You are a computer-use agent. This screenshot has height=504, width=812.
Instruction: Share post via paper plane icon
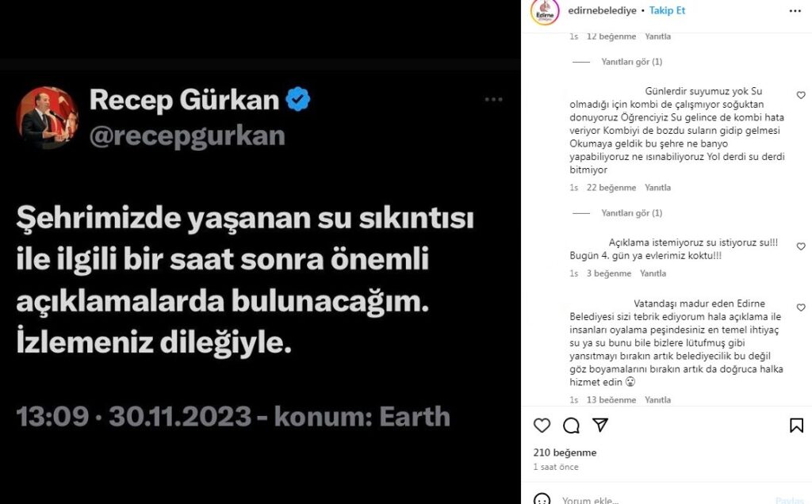[x=599, y=425]
